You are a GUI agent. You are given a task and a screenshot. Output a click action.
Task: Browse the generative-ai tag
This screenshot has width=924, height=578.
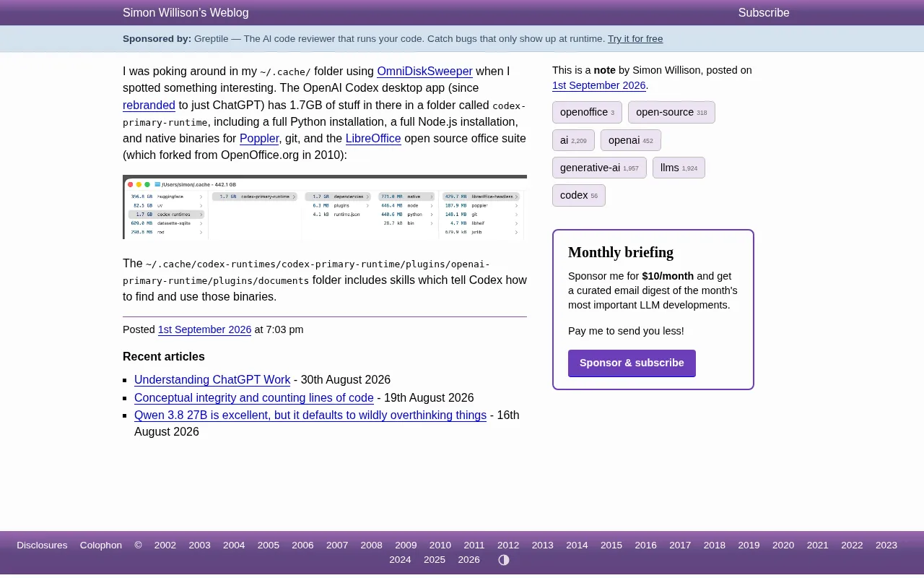pos(599,168)
